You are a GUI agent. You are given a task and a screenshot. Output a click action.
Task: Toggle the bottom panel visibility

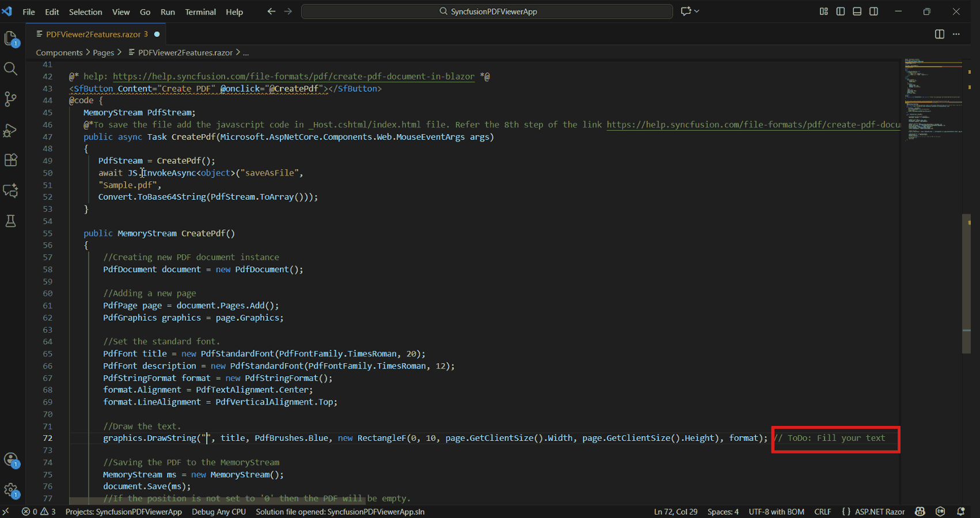pyautogui.click(x=857, y=12)
